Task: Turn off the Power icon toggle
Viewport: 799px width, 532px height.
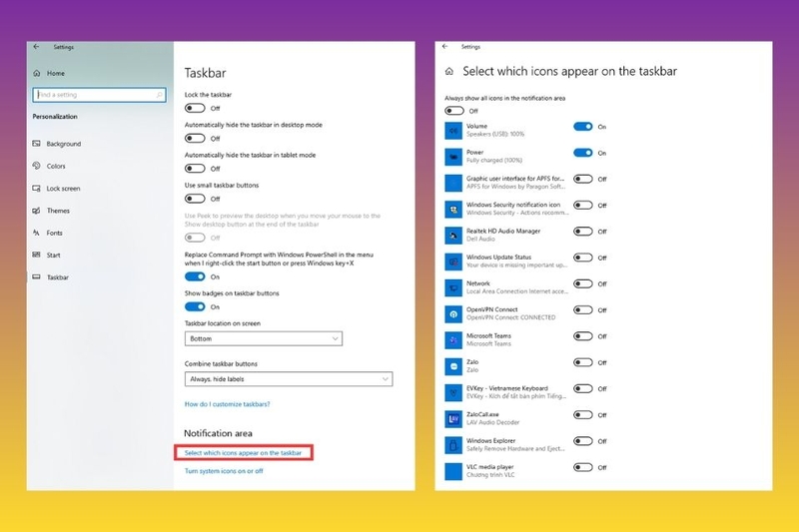Action: [583, 153]
